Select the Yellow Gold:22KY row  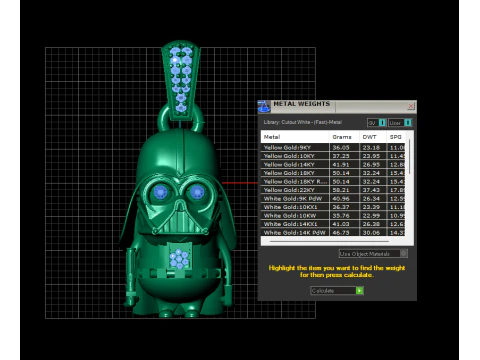coord(333,190)
